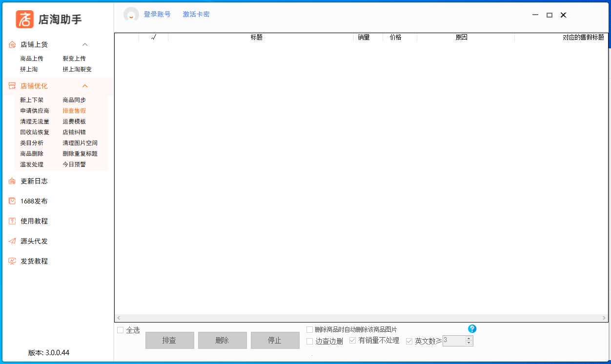Open 商品同步 in the sidebar
The width and height of the screenshot is (611, 364).
point(74,100)
